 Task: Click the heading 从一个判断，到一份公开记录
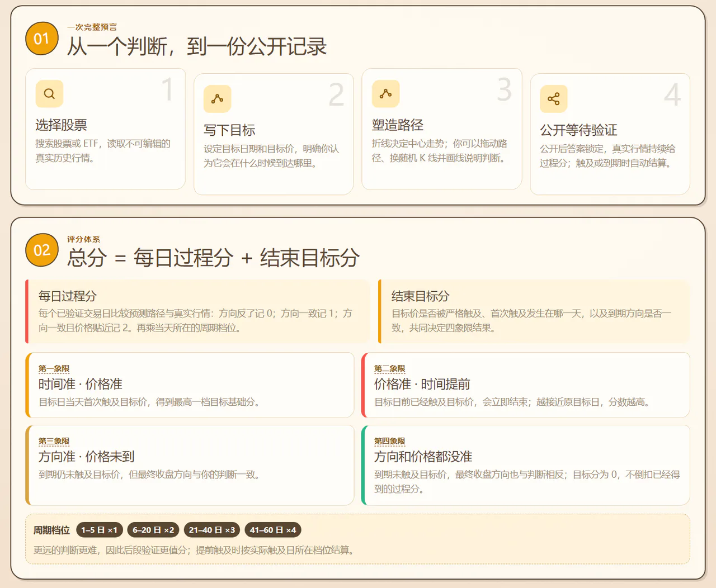pos(197,47)
